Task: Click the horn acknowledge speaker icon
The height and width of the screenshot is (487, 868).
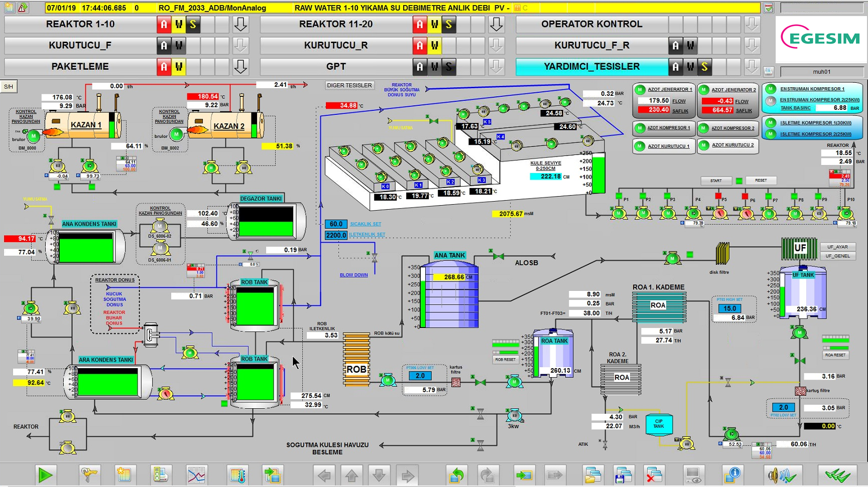Action: click(783, 474)
